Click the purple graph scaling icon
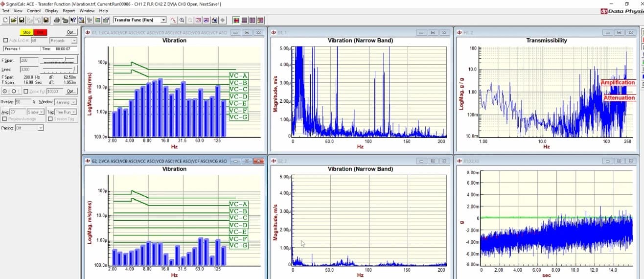Image resolution: width=644 pixels, height=279 pixels. [206, 20]
